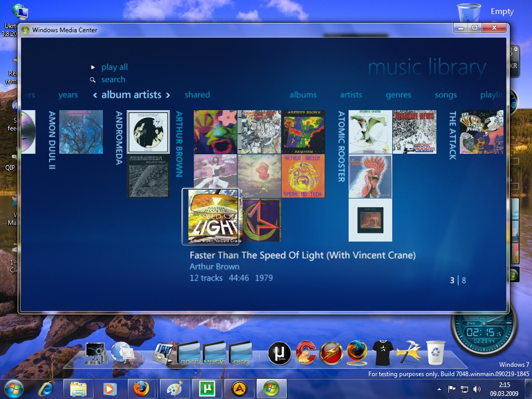The width and height of the screenshot is (532, 399).
Task: Open Andromeda dark grey album cover
Action: tap(148, 176)
